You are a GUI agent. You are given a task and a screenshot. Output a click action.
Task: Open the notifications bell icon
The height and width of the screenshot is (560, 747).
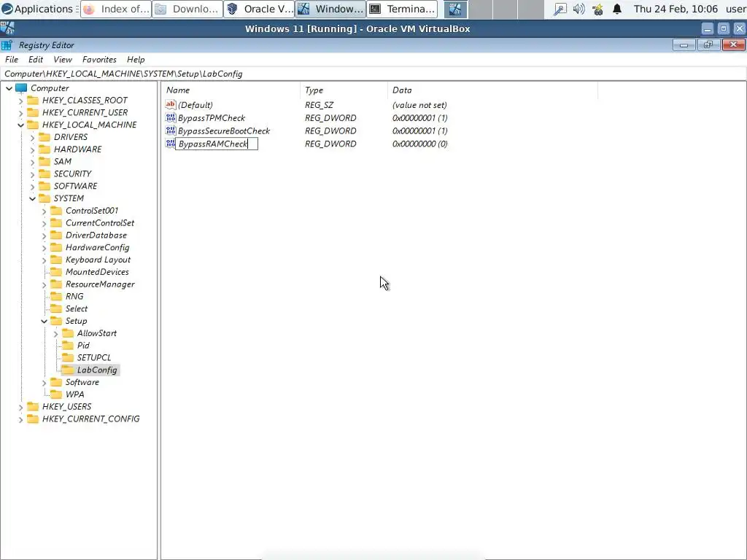click(x=617, y=9)
